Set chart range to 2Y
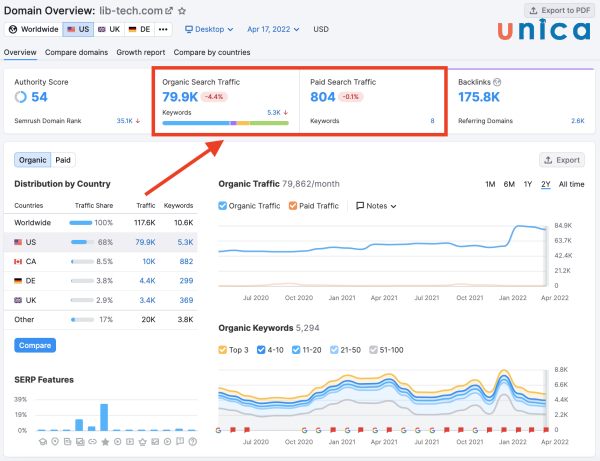The height and width of the screenshot is (461, 600). (x=546, y=184)
